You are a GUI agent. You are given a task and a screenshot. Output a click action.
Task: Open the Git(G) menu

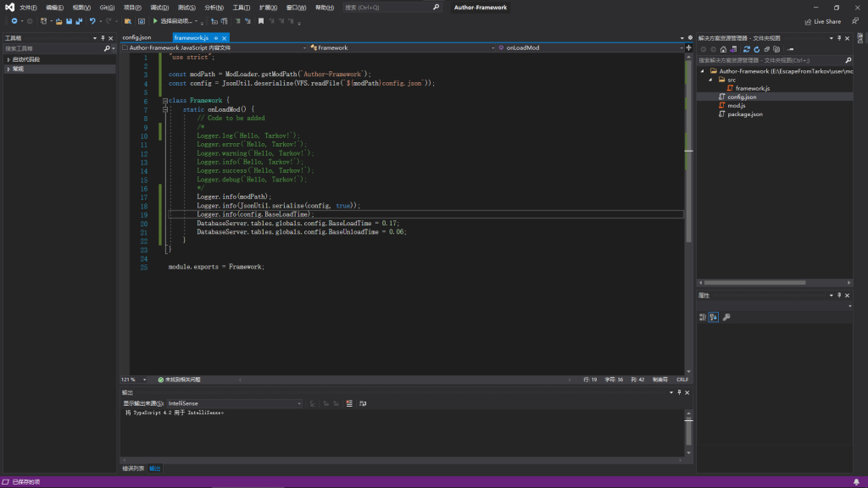coord(107,8)
